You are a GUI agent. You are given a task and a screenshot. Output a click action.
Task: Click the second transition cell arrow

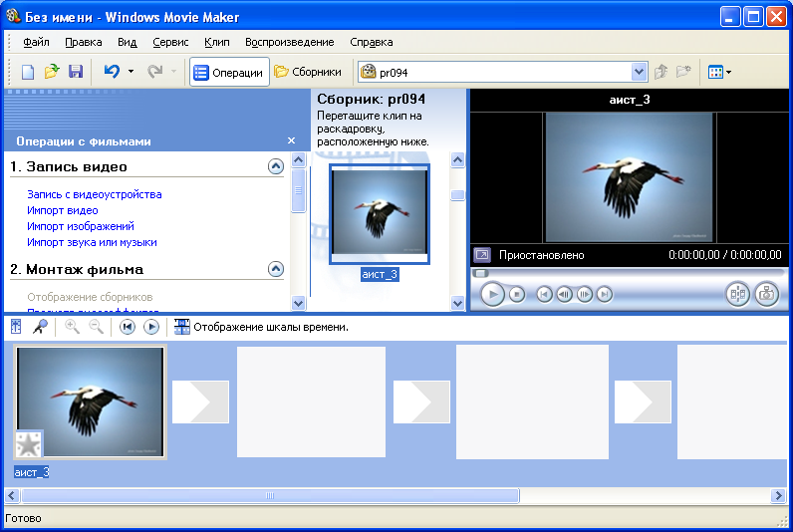(421, 402)
